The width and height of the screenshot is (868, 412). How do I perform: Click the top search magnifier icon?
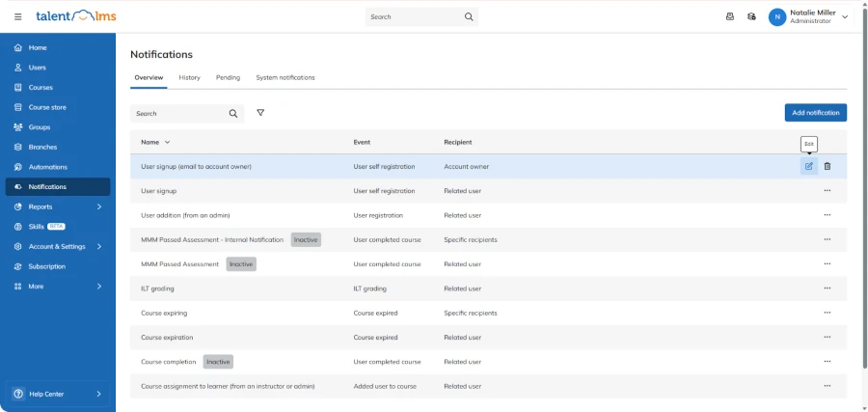[x=469, y=16]
